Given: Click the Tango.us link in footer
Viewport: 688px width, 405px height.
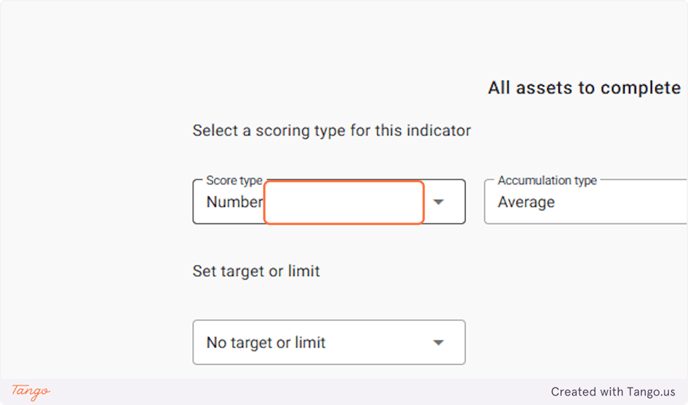Looking at the screenshot, I should coord(651,391).
